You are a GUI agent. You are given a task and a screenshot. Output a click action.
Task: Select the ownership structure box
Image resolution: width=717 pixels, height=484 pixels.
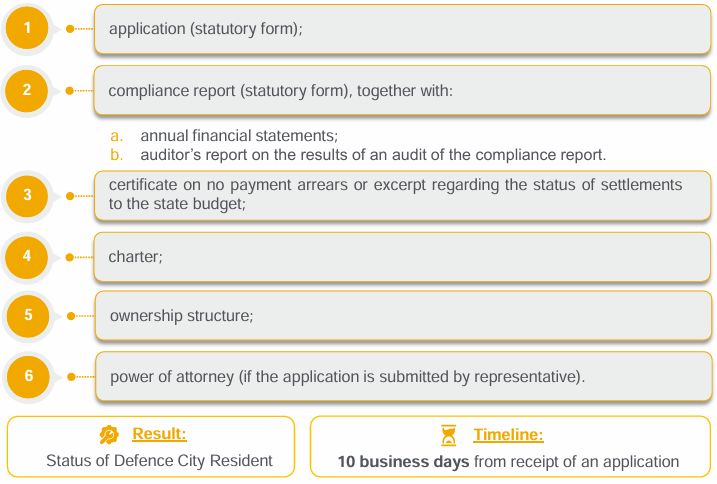tap(402, 315)
